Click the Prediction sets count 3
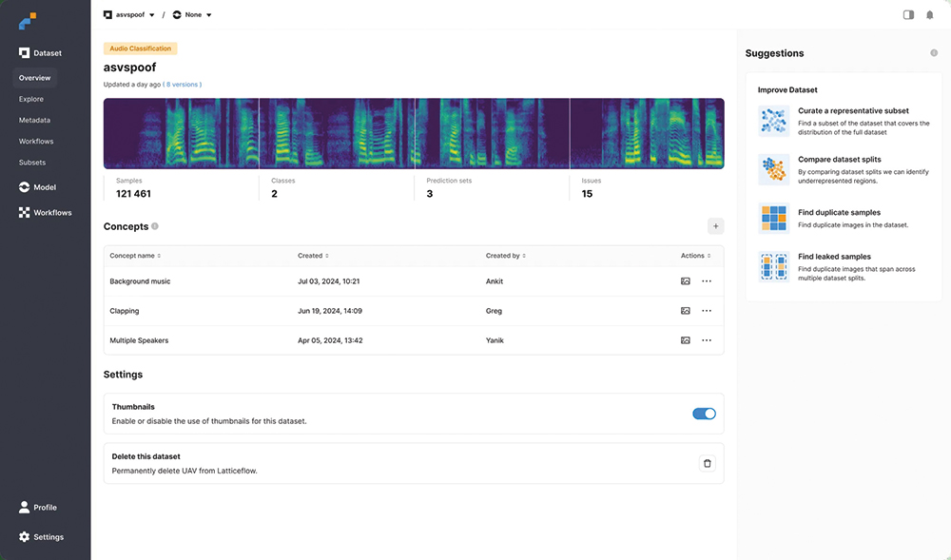The image size is (951, 560). [x=430, y=194]
